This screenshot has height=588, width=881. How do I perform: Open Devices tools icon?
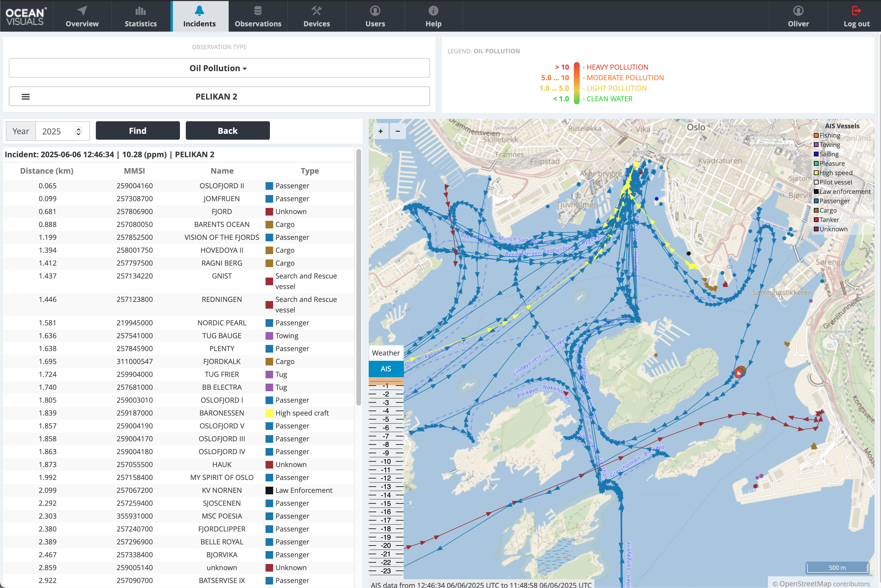(x=316, y=11)
